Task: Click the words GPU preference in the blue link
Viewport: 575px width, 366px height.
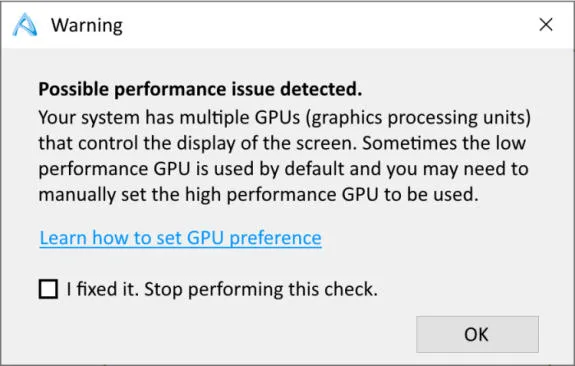Action: (x=254, y=238)
